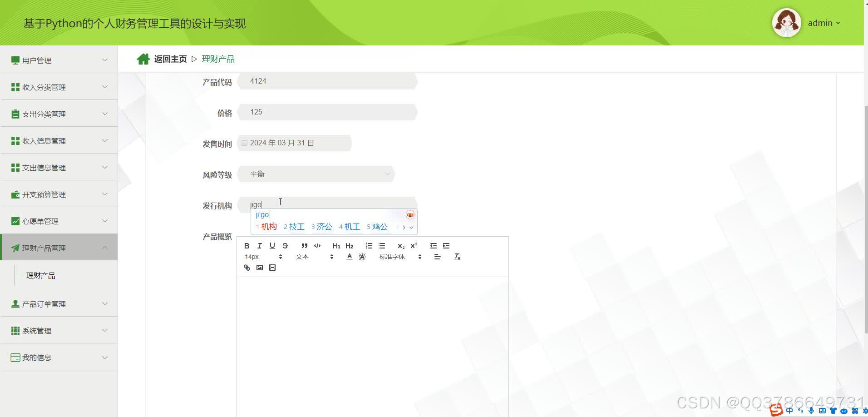The width and height of the screenshot is (868, 417).
Task: Apply H1 heading in the editor toolbar
Action: 336,246
